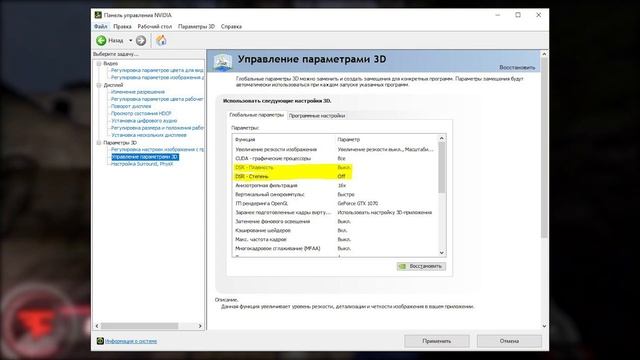
Task: Click main panel scroll down arrow
Action: click(x=544, y=326)
